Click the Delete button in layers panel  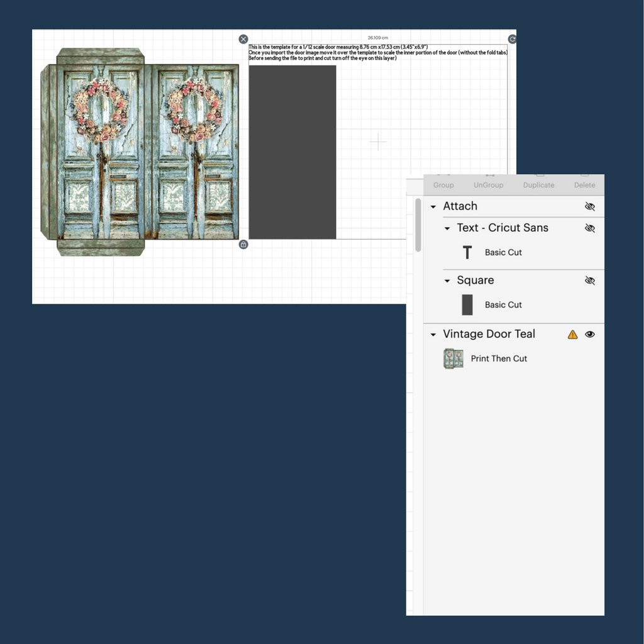click(584, 185)
